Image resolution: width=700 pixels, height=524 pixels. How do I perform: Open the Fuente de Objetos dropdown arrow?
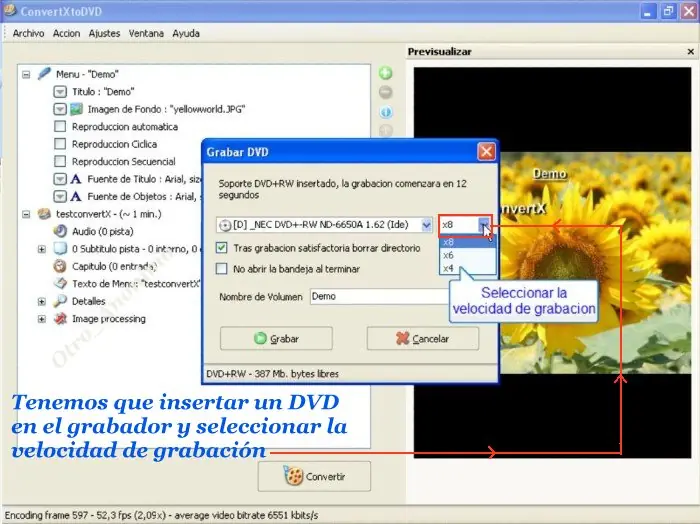click(60, 196)
